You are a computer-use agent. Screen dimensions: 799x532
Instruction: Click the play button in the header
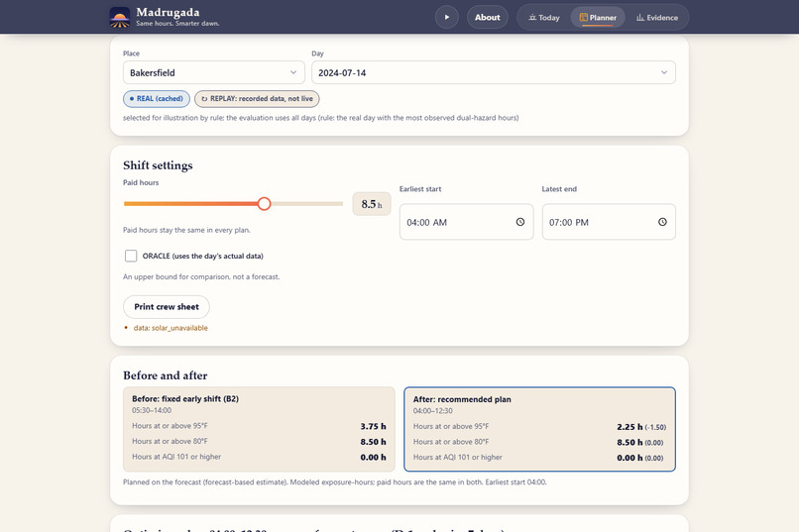tap(447, 17)
